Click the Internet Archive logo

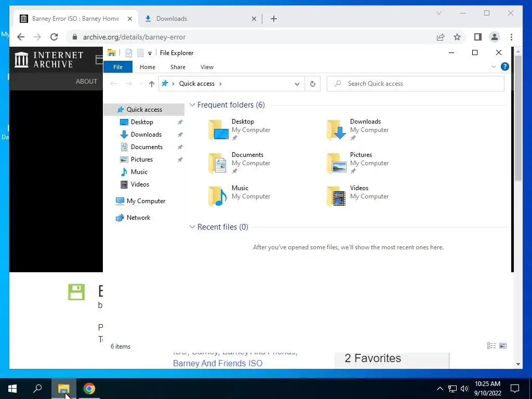49,60
